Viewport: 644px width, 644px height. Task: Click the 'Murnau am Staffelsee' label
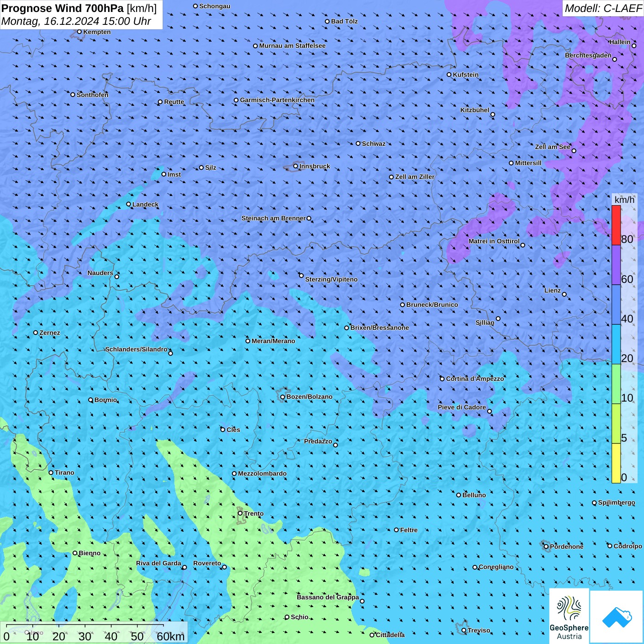(x=293, y=46)
